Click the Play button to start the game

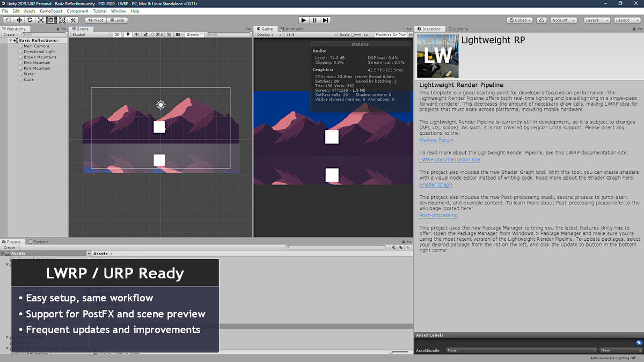303,20
